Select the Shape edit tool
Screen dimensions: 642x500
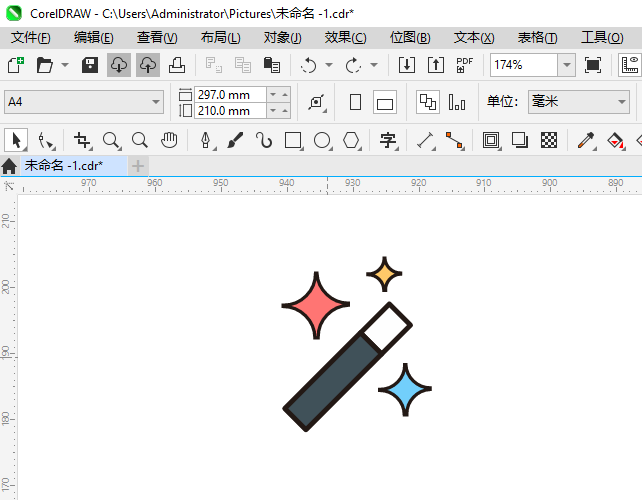click(46, 140)
